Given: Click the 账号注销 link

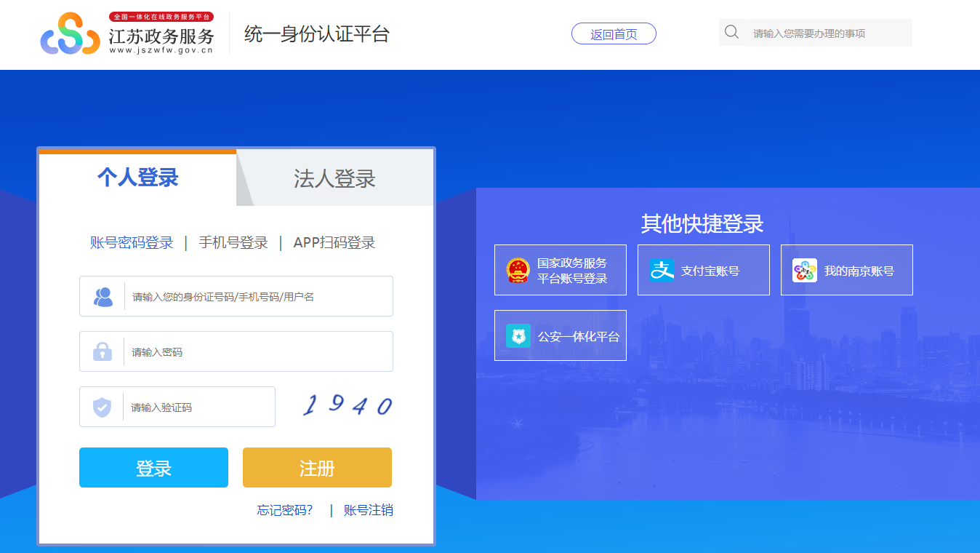Looking at the screenshot, I should point(367,510).
